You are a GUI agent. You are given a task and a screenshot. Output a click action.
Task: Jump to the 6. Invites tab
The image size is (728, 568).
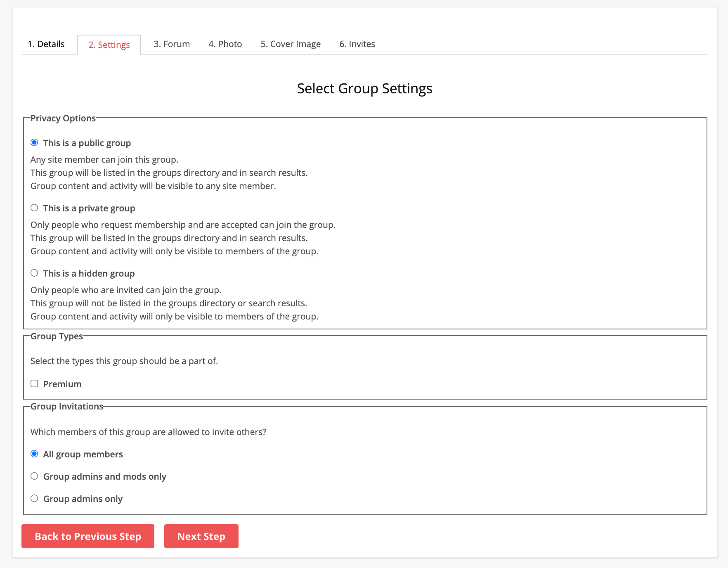[357, 44]
